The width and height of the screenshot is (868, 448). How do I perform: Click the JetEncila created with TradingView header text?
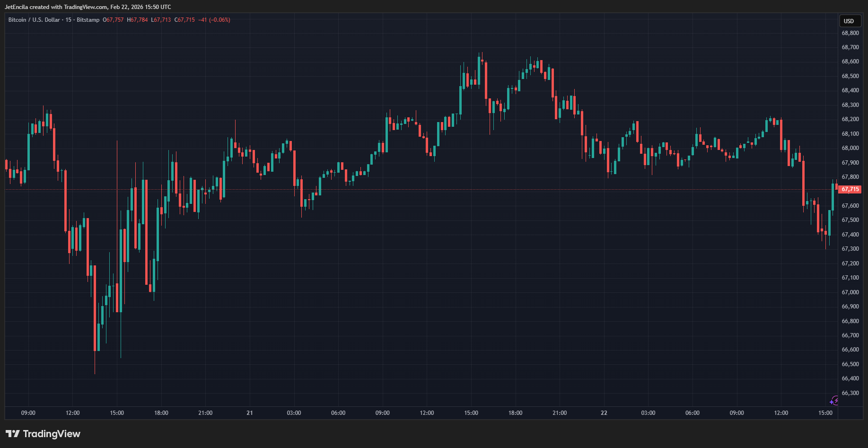(x=88, y=7)
